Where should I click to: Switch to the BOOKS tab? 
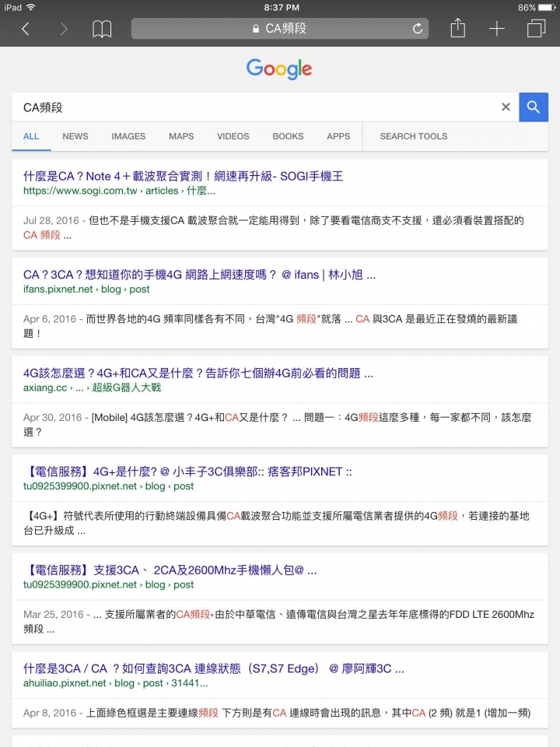pos(288,136)
